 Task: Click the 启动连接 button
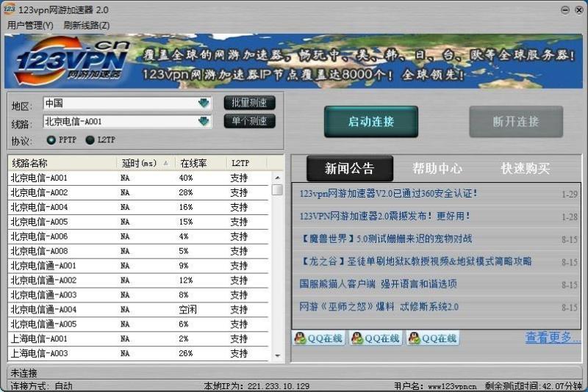pos(371,122)
